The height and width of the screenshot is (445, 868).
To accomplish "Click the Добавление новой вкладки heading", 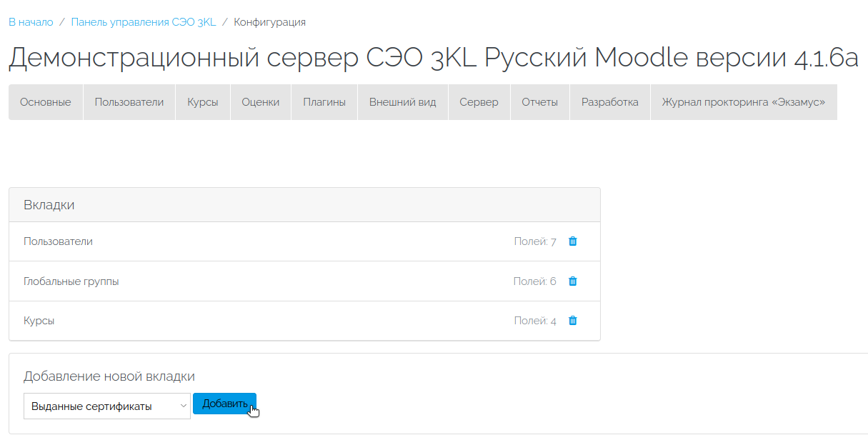I will (109, 376).
